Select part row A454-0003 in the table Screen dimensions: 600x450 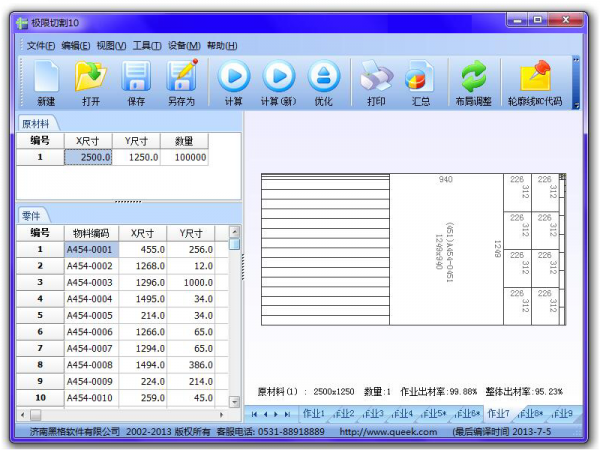pyautogui.click(x=90, y=282)
